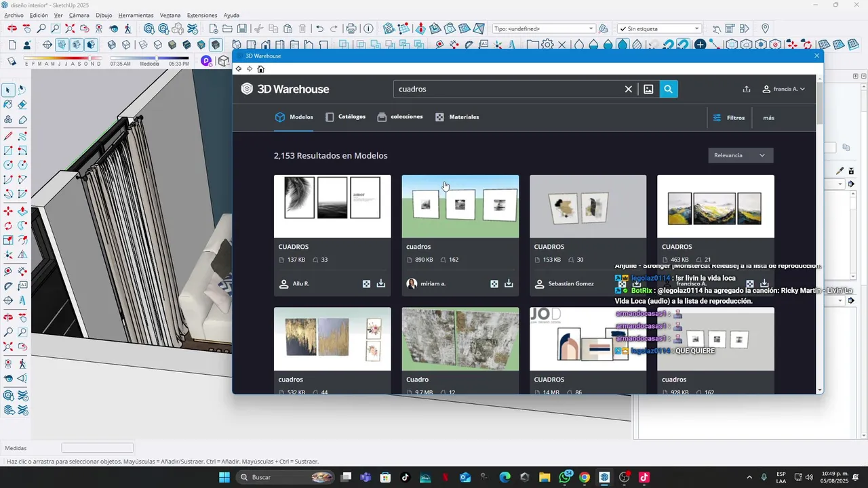Open the Extensiones menu
Viewport: 868px width, 488px height.
(202, 15)
